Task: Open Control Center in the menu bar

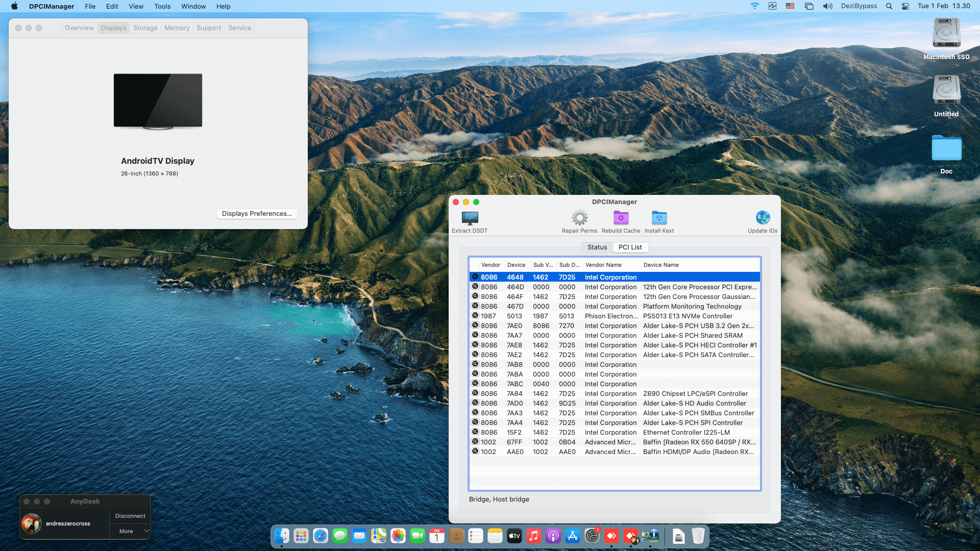Action: [905, 6]
